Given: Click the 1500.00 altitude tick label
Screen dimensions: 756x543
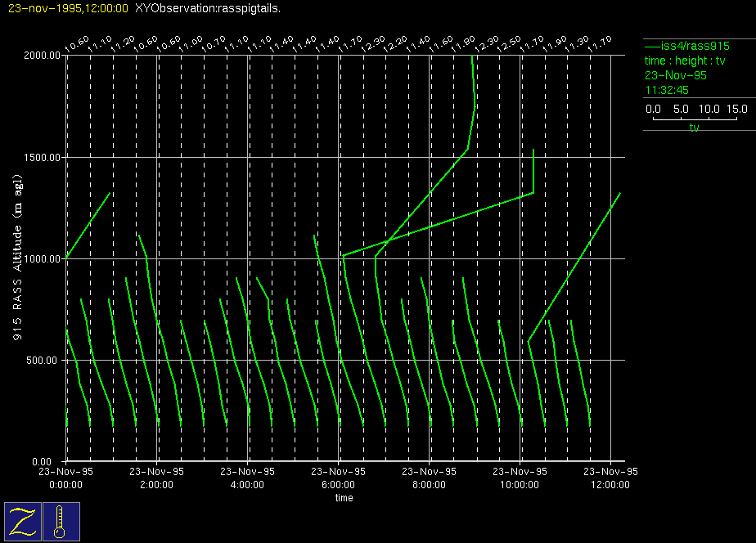Looking at the screenshot, I should tap(41, 157).
